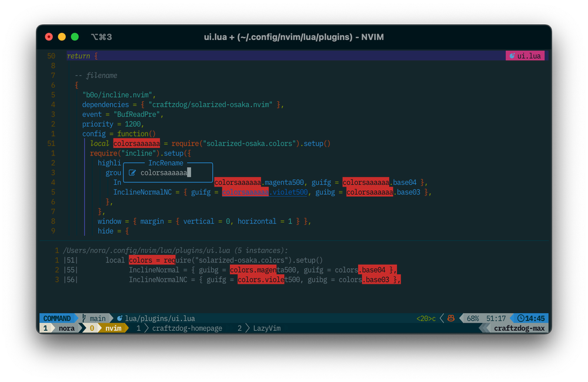The width and height of the screenshot is (588, 382).
Task: Click the 68% battery segment in statusline
Action: tap(473, 318)
